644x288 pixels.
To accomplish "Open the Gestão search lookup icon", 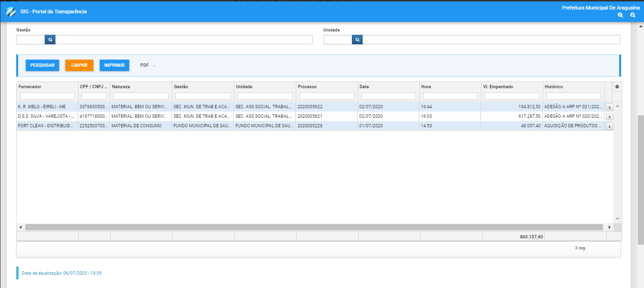I will 50,40.
